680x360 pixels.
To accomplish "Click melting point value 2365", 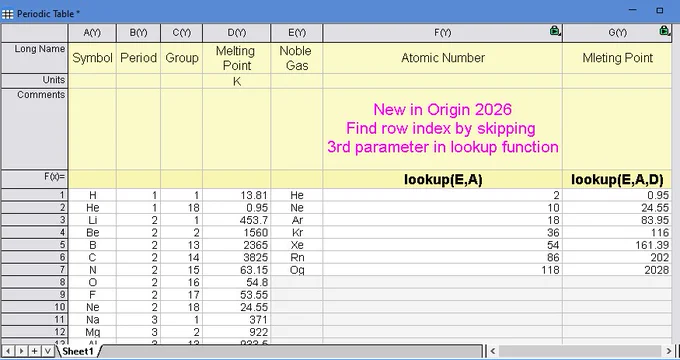I will tap(236, 245).
